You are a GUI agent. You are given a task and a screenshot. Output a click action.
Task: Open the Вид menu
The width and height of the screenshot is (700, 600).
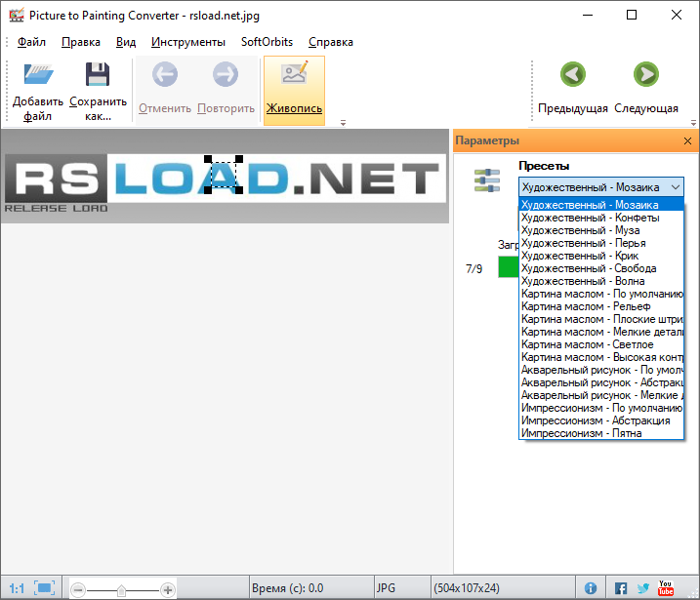click(126, 42)
